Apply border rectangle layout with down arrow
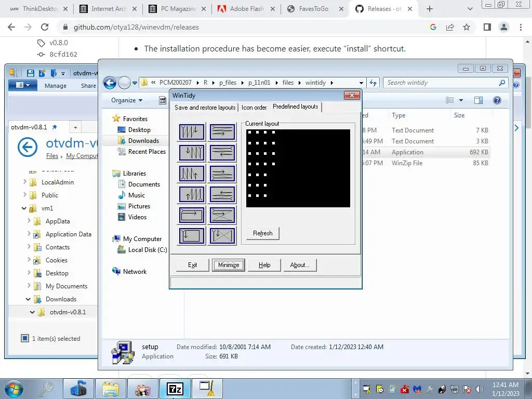The image size is (532, 399). [x=192, y=236]
